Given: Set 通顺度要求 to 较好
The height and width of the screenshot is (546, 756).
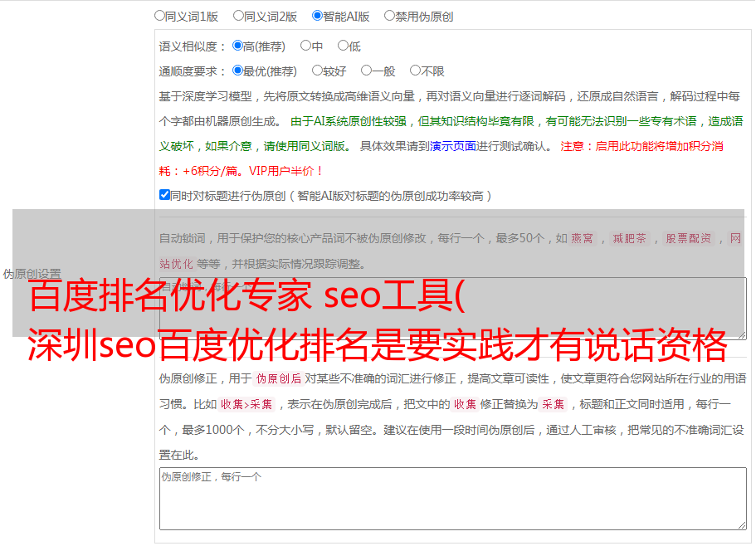Looking at the screenshot, I should pos(317,71).
